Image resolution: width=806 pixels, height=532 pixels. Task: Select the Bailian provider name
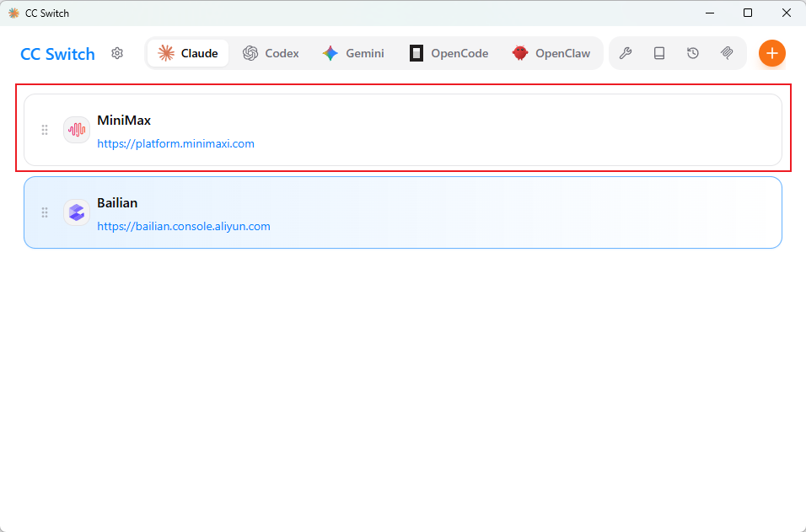(117, 203)
